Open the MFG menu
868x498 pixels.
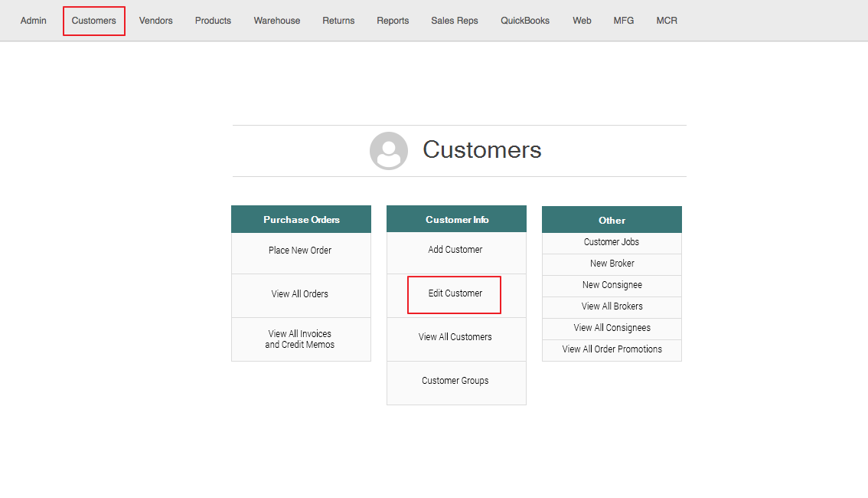(624, 21)
